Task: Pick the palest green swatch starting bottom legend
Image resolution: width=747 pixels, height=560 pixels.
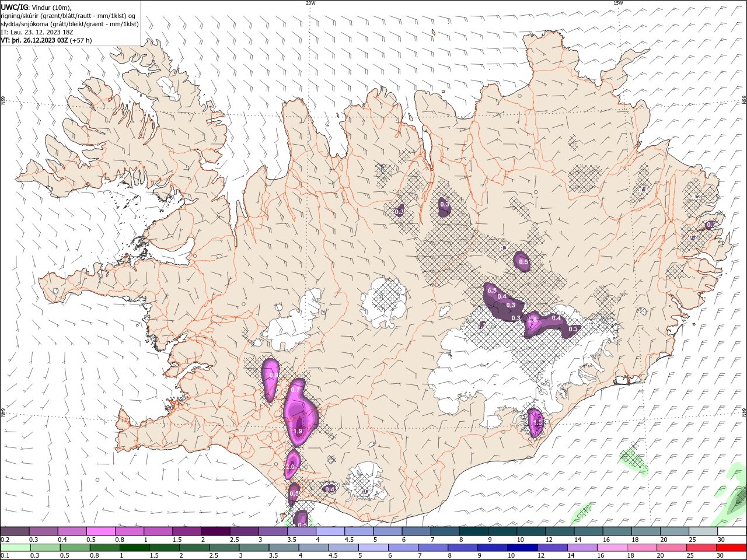Action: (15, 548)
